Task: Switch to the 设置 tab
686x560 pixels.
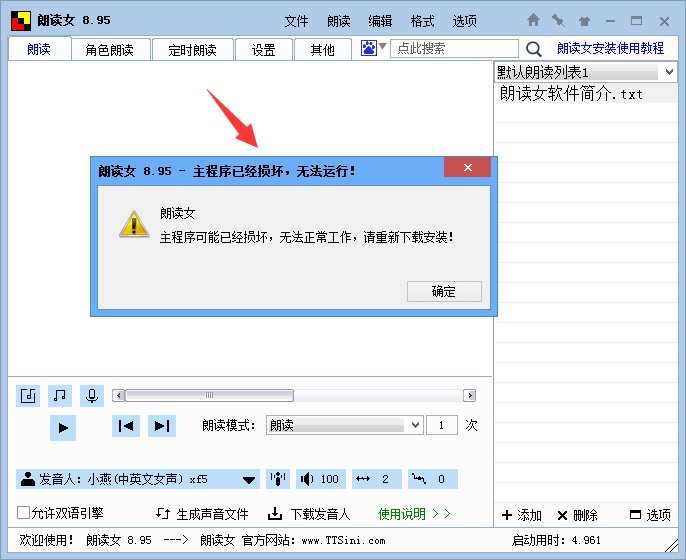Action: coord(263,49)
